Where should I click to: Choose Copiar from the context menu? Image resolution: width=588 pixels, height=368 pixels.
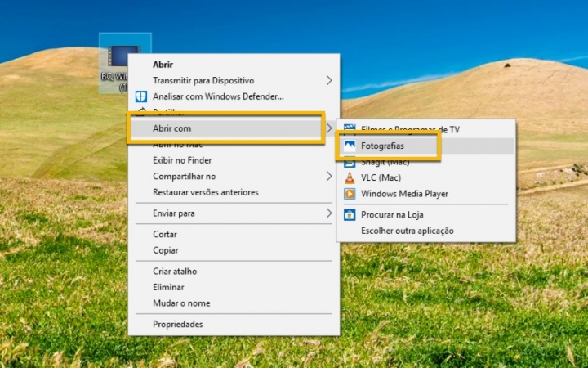click(165, 250)
